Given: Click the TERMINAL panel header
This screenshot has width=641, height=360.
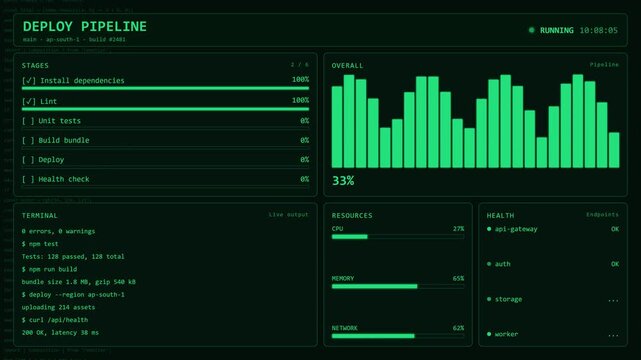Looking at the screenshot, I should pos(40,215).
